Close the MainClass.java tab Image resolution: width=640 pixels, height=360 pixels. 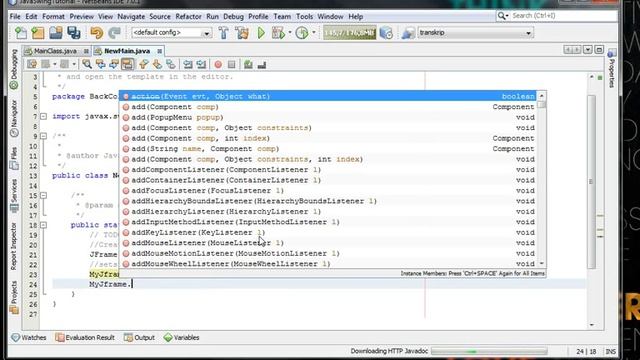tap(86, 51)
